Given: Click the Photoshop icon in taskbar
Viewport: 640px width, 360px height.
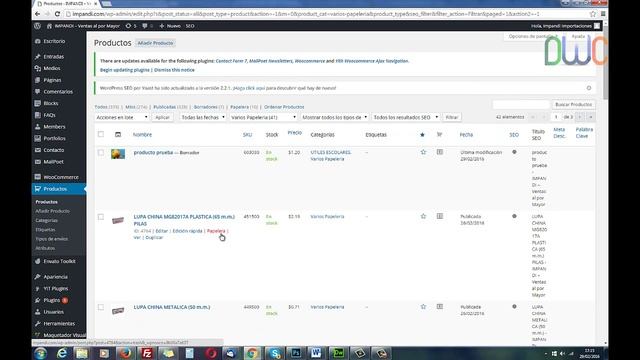Looking at the screenshot, I should (296, 353).
